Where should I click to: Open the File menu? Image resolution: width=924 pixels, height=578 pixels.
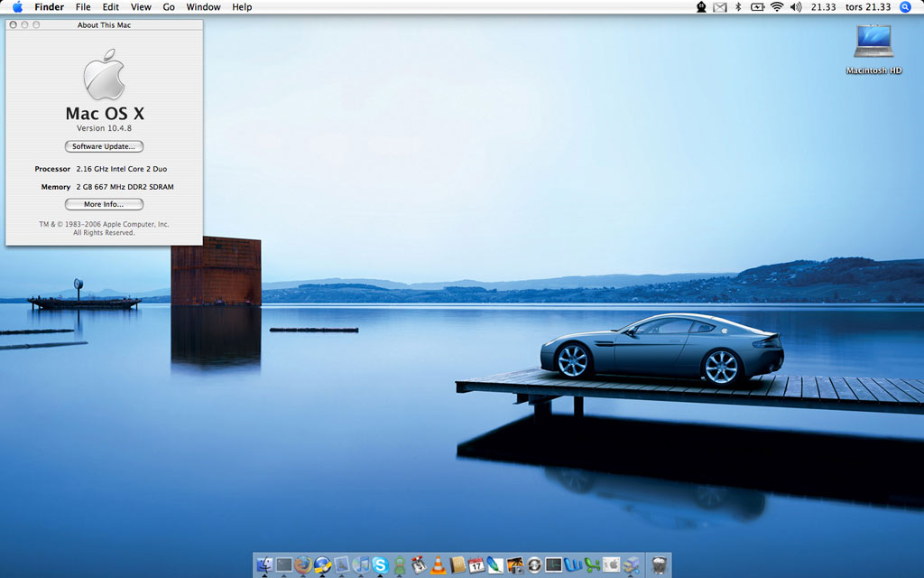click(x=83, y=7)
